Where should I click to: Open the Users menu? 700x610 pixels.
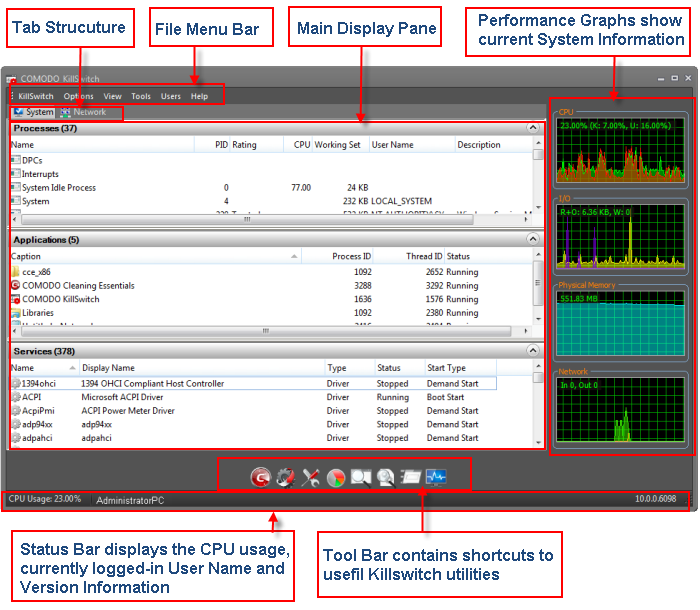pos(171,96)
